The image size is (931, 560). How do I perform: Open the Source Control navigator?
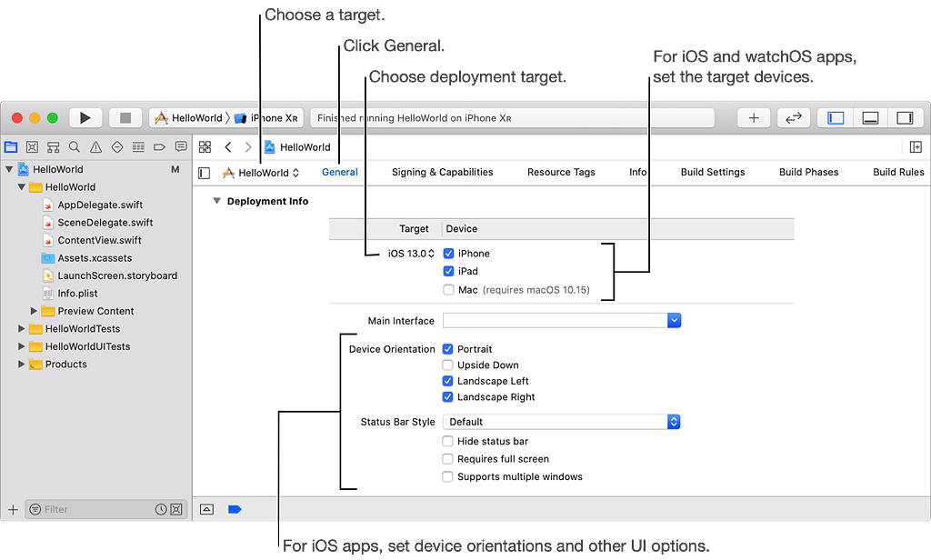[32, 146]
